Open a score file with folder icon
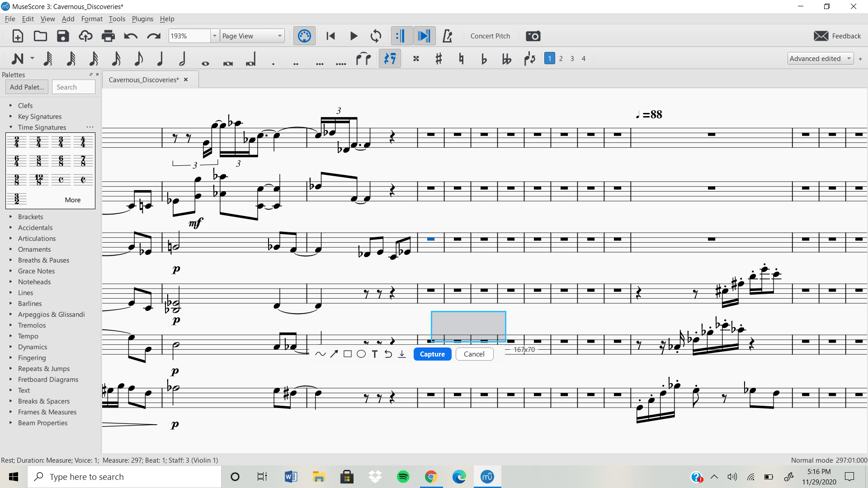Screen dimensions: 868x488 [x=40, y=36]
